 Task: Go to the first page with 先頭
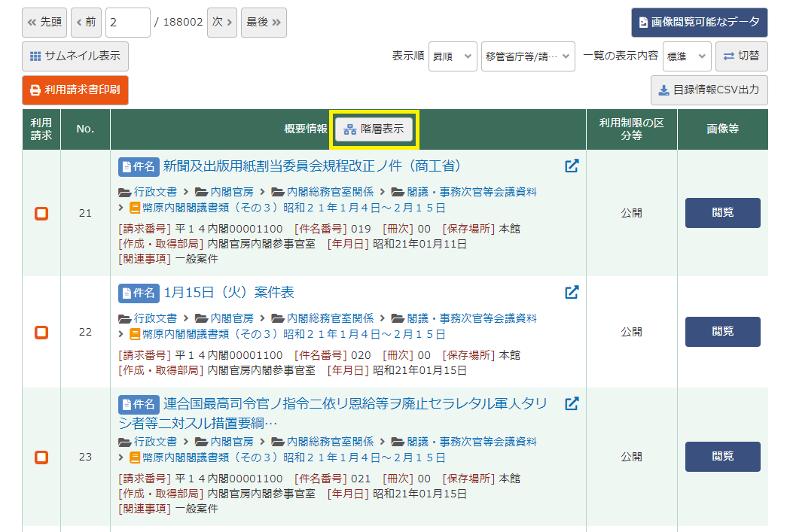click(x=44, y=22)
